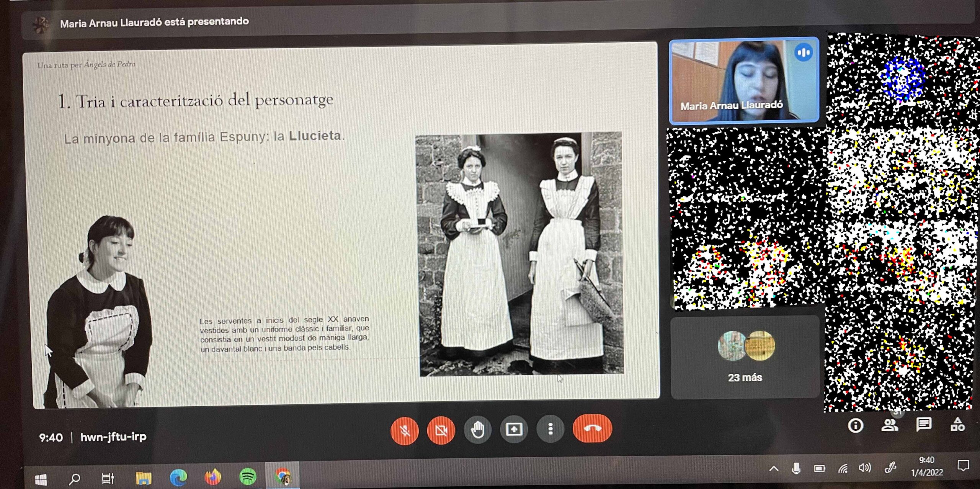Open Spotify from the taskbar
The width and height of the screenshot is (980, 489).
248,477
